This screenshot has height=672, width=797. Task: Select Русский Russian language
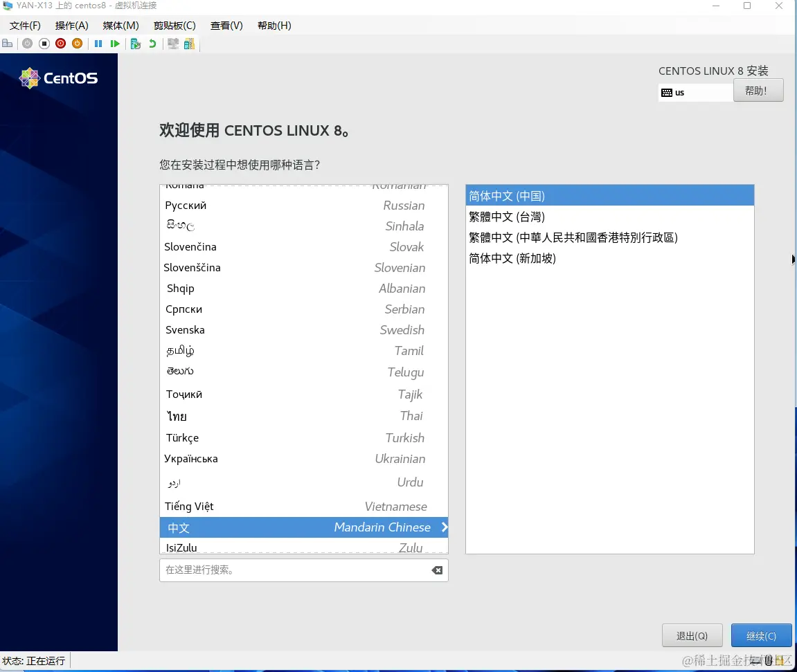pyautogui.click(x=303, y=206)
